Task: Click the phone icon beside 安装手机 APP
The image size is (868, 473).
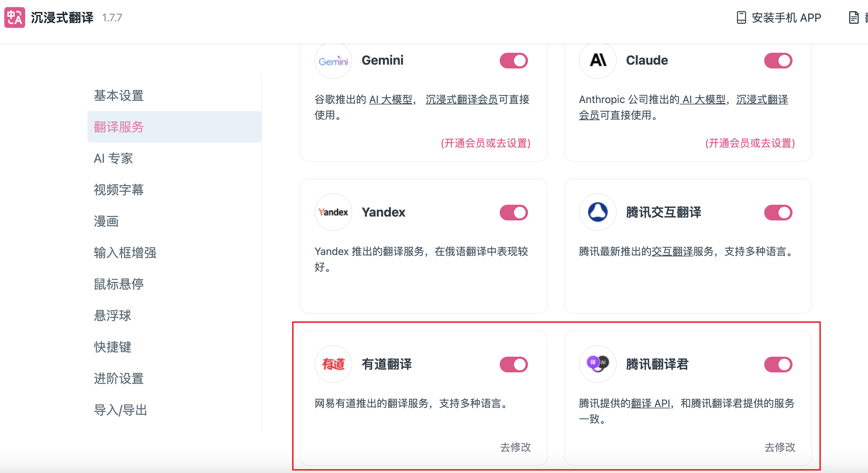Action: pyautogui.click(x=741, y=17)
